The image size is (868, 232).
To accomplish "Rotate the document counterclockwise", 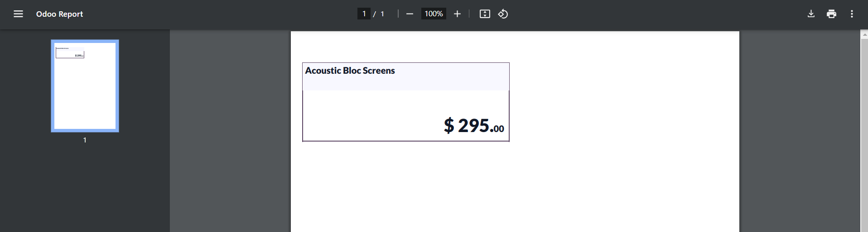I will pyautogui.click(x=503, y=14).
